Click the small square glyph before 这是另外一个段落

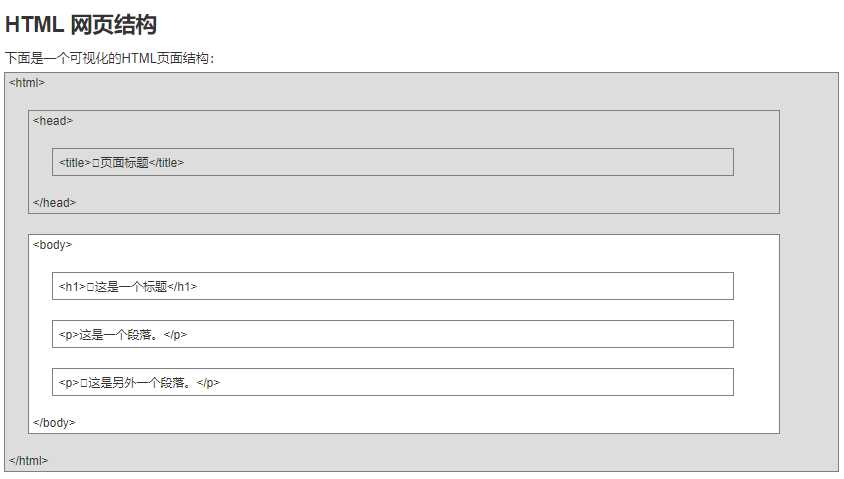(84, 383)
